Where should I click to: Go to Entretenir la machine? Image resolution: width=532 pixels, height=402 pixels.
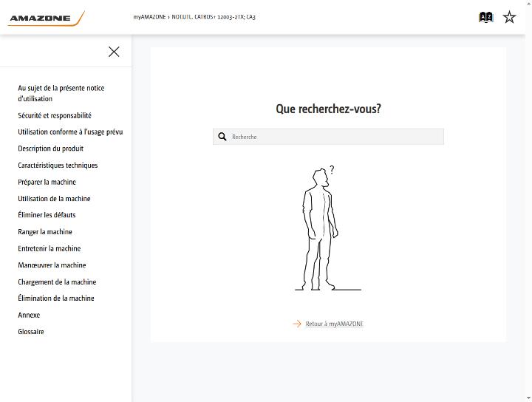click(x=50, y=248)
